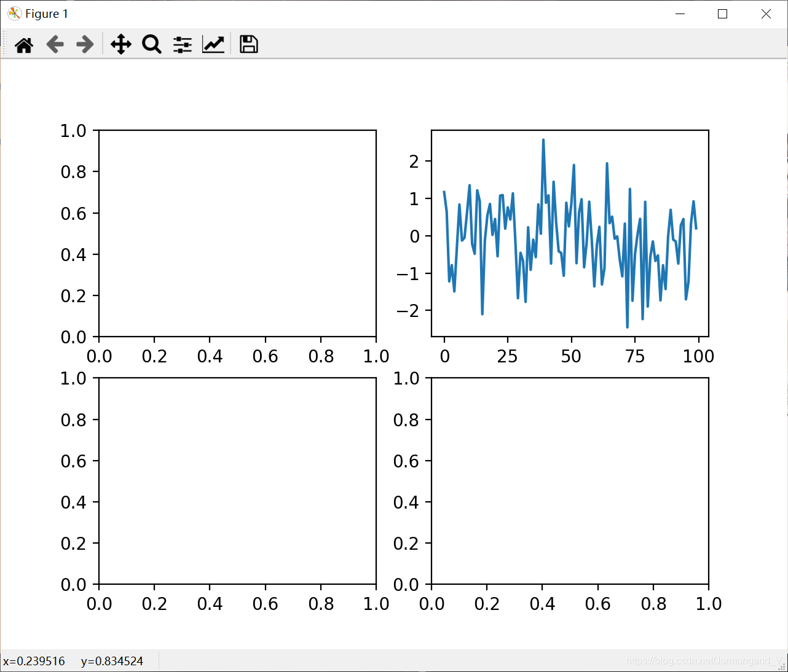Screen dimensions: 788x672
Task: Click the matplotlib icon in the title bar
Action: [x=14, y=14]
